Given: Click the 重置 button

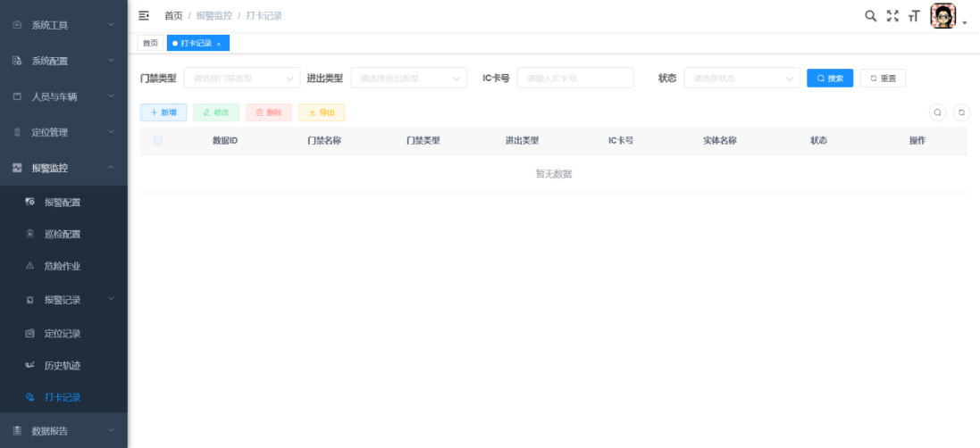Looking at the screenshot, I should 883,79.
